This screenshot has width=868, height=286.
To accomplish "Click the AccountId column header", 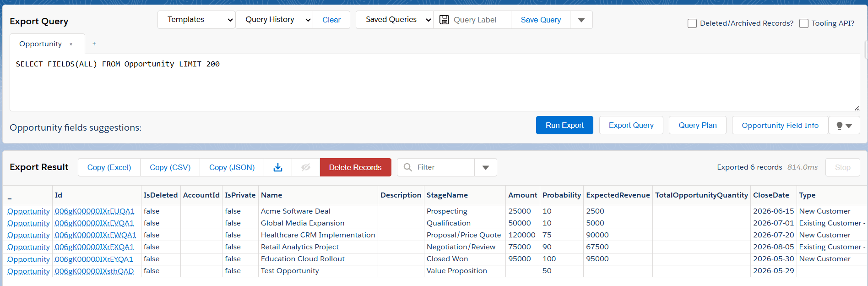I will pos(201,195).
